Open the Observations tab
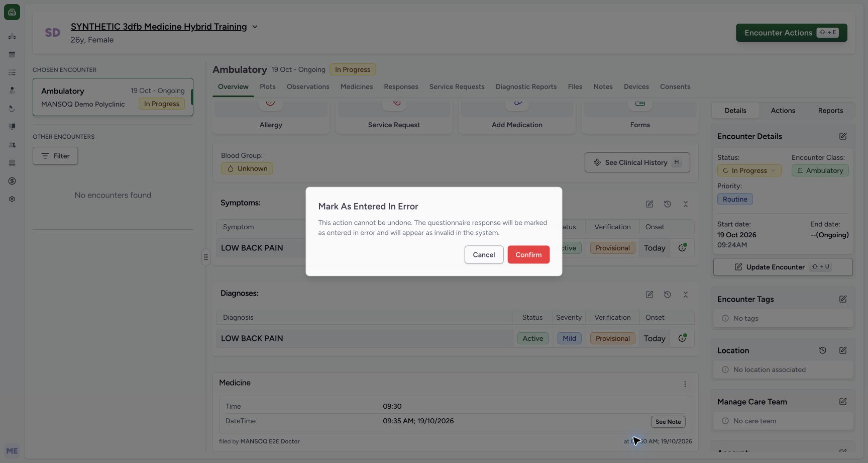Viewport: 868px width, 463px height. 308,86
